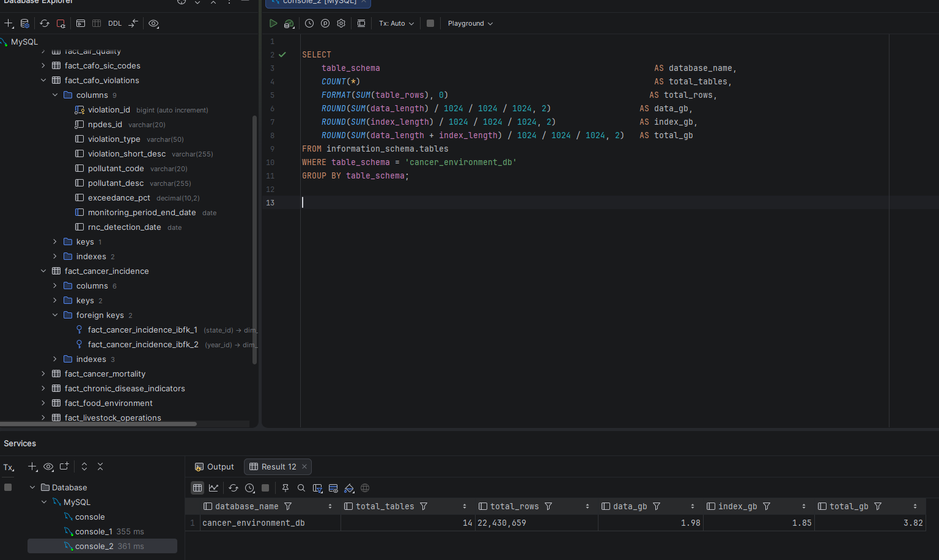
Task: Select fact_cancer_incidence_ibfk_2 foreign key
Action: (143, 344)
